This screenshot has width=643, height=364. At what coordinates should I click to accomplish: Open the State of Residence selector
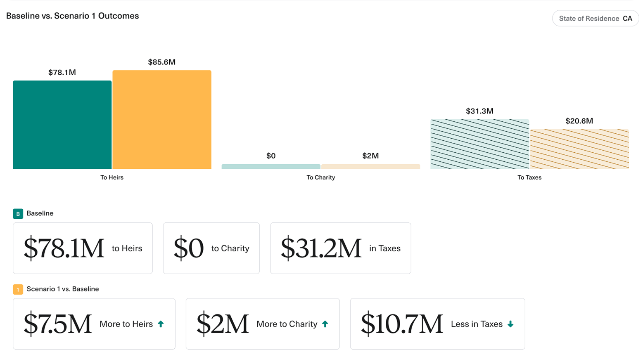595,18
